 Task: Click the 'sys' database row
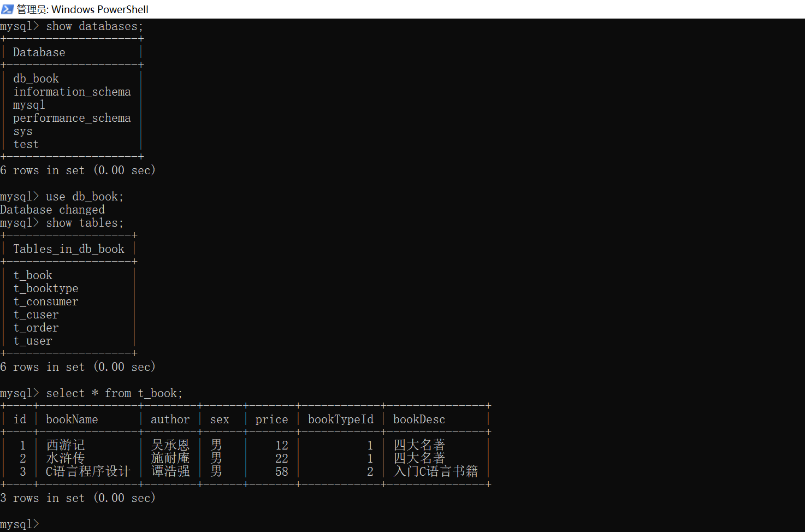point(23,131)
